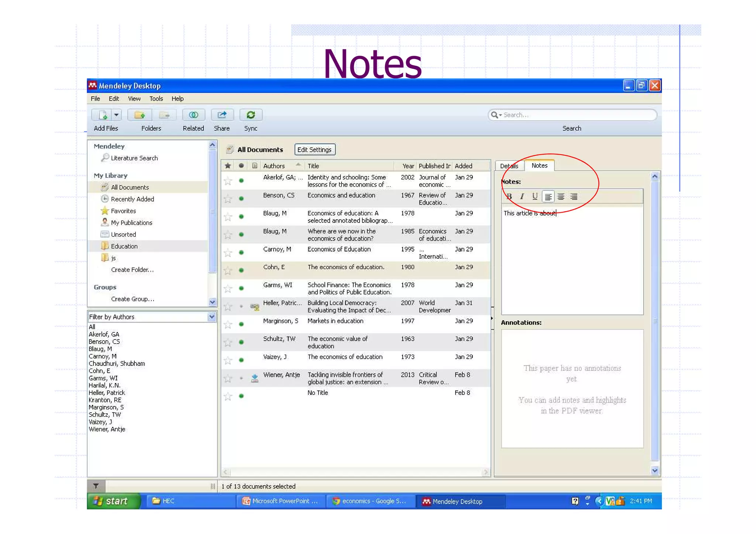Screen dimensions: 756x534
Task: Toggle read status of Garms, WI document
Action: tap(241, 289)
